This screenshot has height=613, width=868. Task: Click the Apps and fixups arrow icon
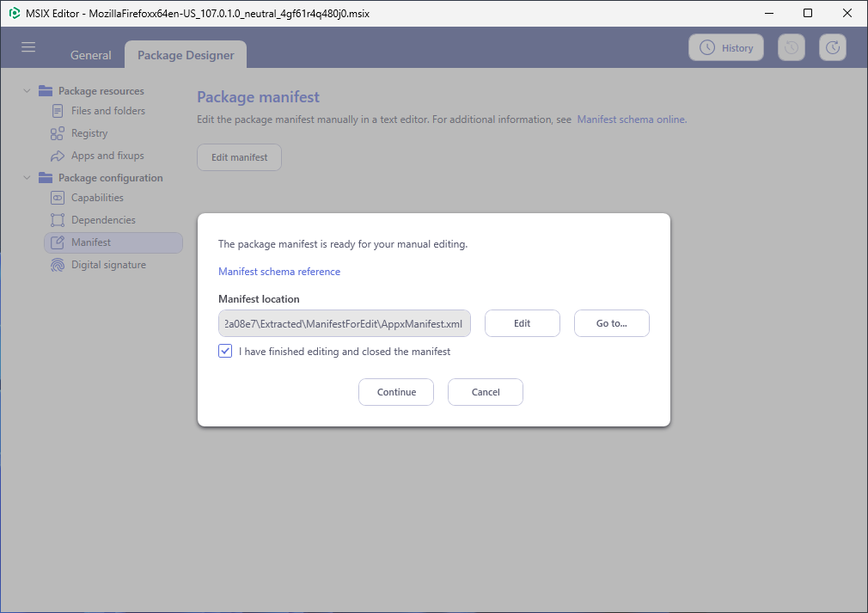pos(57,156)
